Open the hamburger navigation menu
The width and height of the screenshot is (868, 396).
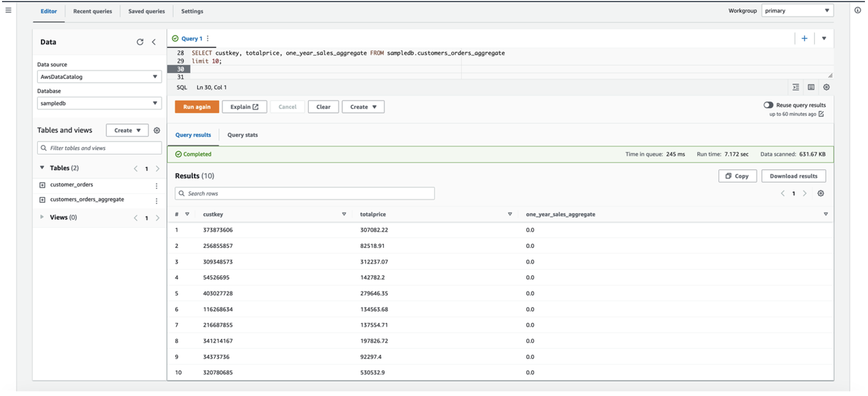tap(8, 10)
